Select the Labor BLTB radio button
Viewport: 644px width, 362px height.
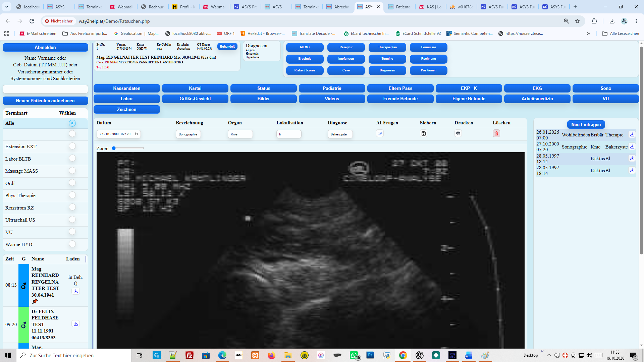click(72, 158)
